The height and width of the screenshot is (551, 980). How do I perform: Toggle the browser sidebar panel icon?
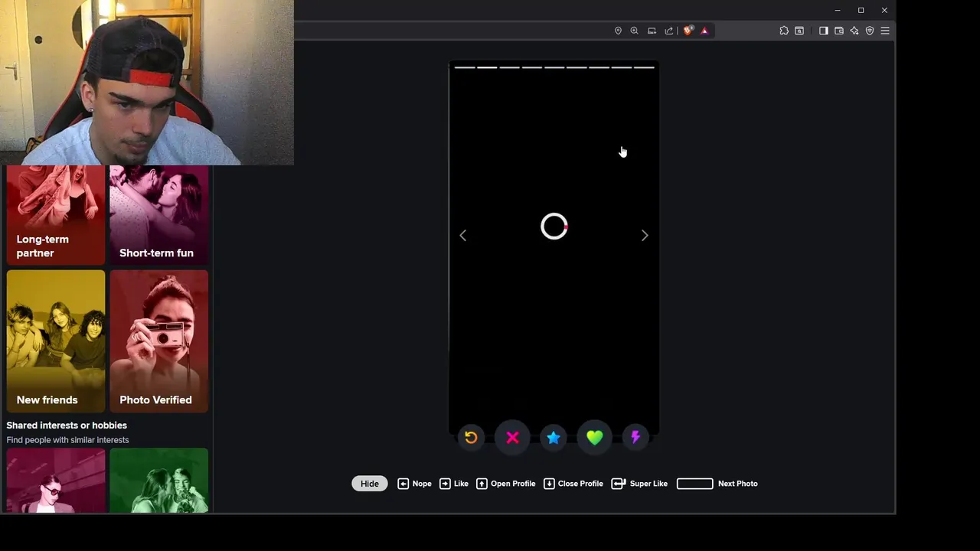pyautogui.click(x=824, y=31)
